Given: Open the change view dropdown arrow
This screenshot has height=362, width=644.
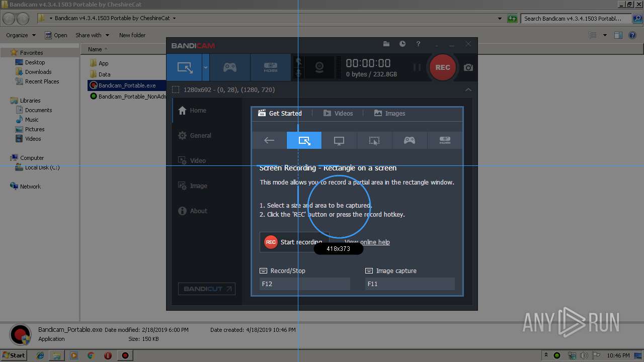Looking at the screenshot, I should click(x=605, y=35).
